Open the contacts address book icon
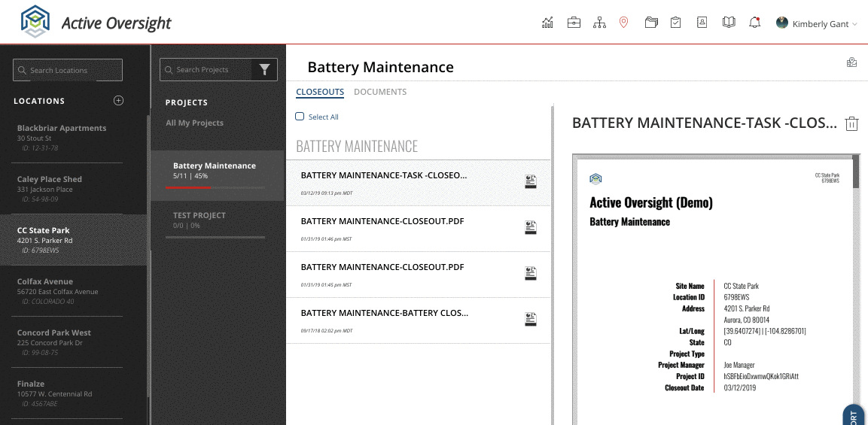The height and width of the screenshot is (425, 868). pos(702,23)
